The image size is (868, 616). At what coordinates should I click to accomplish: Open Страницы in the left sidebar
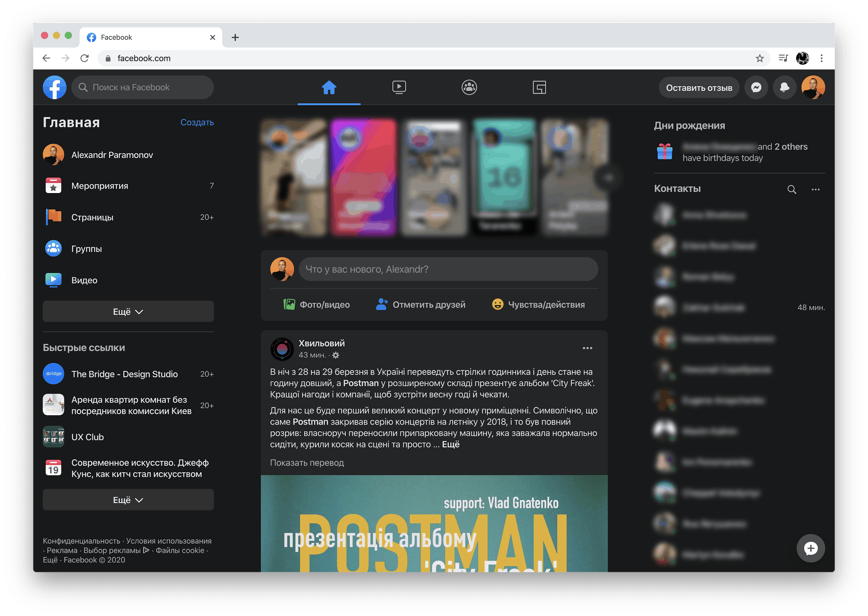click(128, 217)
